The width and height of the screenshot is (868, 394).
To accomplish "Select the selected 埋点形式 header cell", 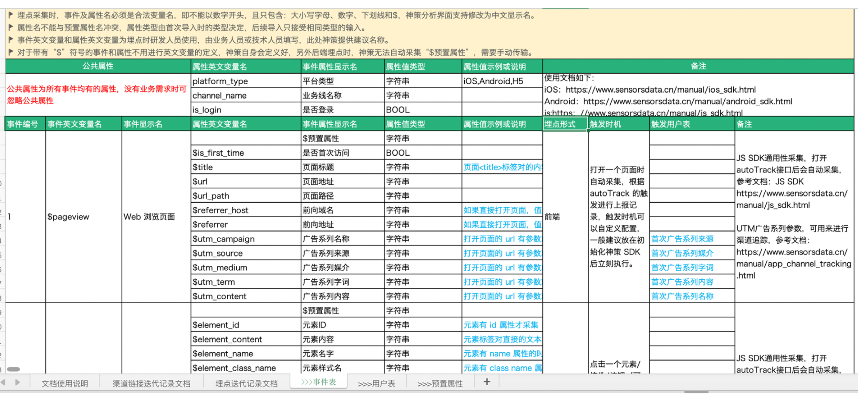I will (x=565, y=124).
